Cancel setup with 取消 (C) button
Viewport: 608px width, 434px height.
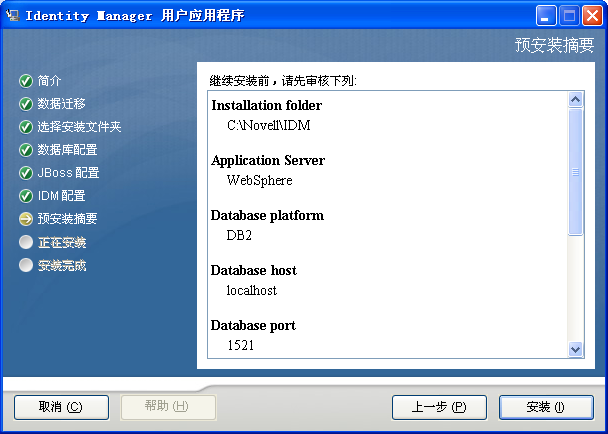coord(61,407)
